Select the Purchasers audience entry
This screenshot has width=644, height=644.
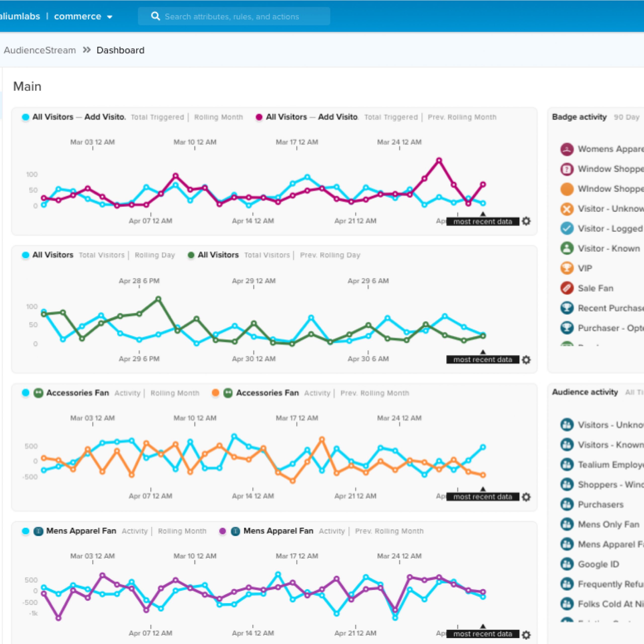(x=600, y=505)
